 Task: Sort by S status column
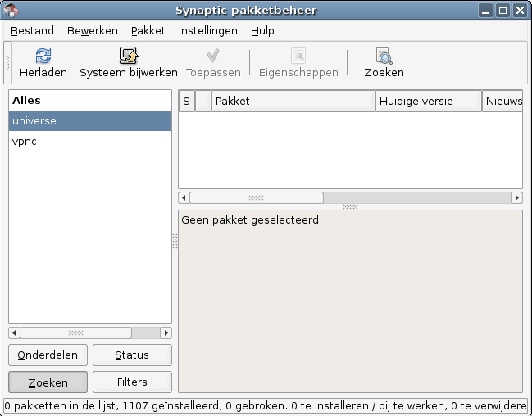pos(187,101)
